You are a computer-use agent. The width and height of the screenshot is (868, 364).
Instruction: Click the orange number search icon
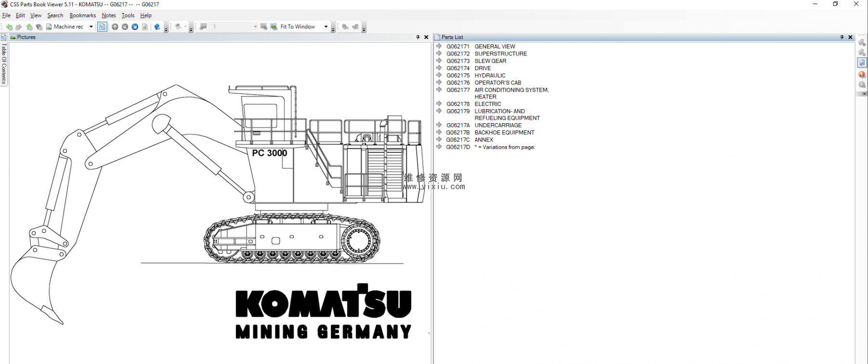click(x=862, y=74)
